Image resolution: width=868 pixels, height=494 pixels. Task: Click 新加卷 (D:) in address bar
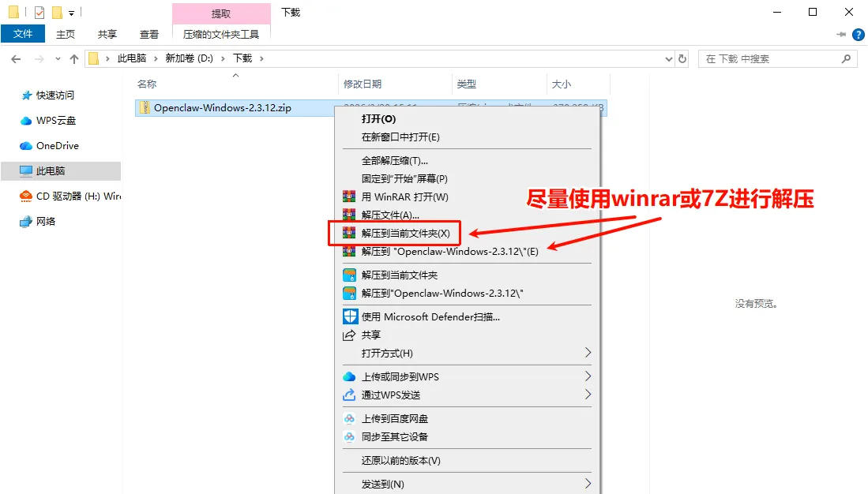pyautogui.click(x=190, y=58)
